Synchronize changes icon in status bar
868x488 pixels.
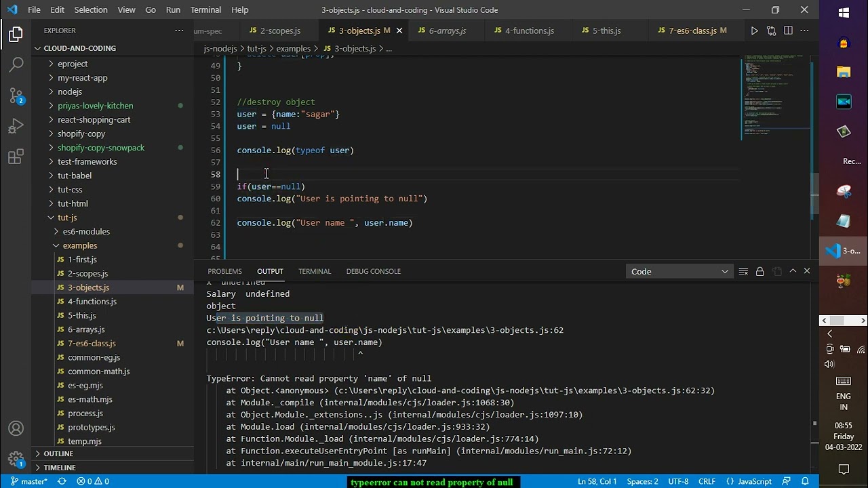coord(62,481)
